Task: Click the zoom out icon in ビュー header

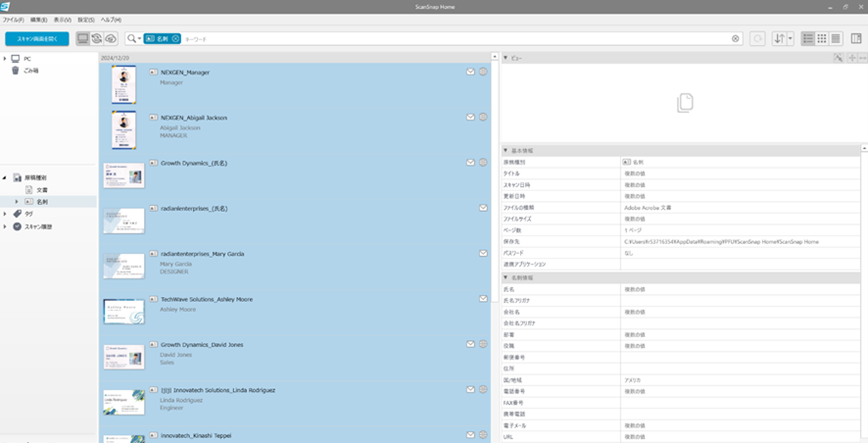Action: (x=862, y=58)
